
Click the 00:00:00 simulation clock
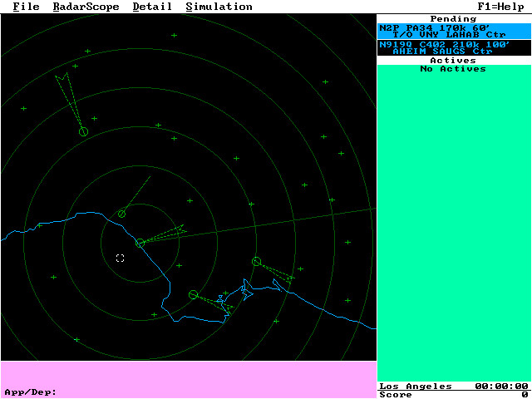point(501,387)
